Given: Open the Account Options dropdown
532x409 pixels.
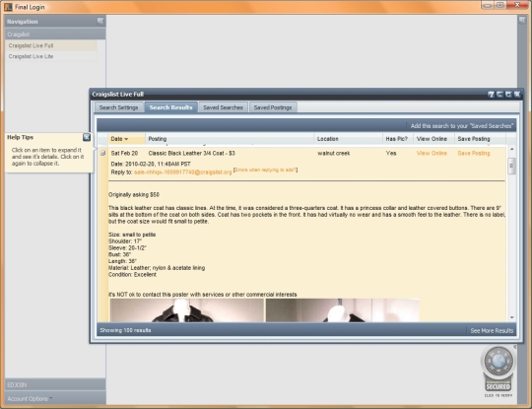Looking at the screenshot, I should (30, 398).
